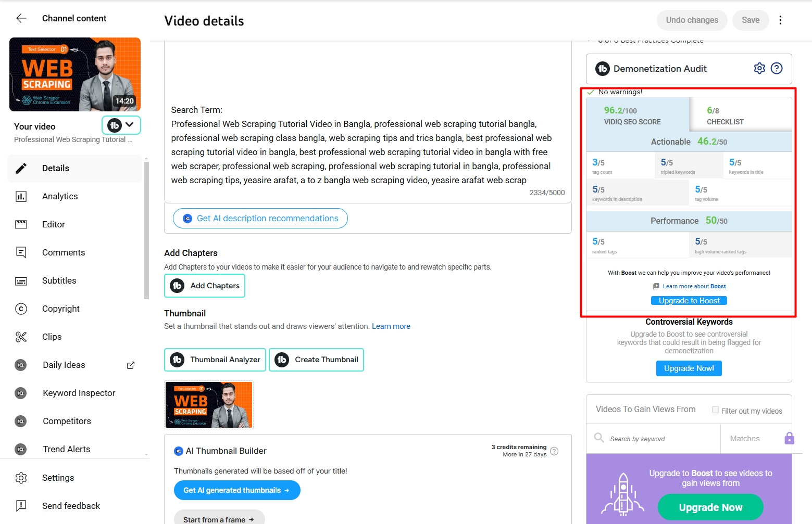This screenshot has width=812, height=524.
Task: Click the green Upgrade Now button
Action: point(710,507)
